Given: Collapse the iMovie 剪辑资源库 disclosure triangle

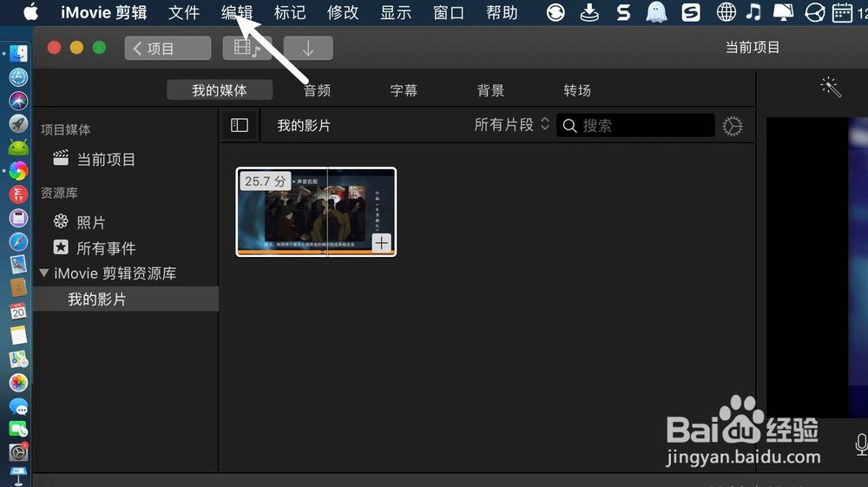Looking at the screenshot, I should [x=44, y=273].
